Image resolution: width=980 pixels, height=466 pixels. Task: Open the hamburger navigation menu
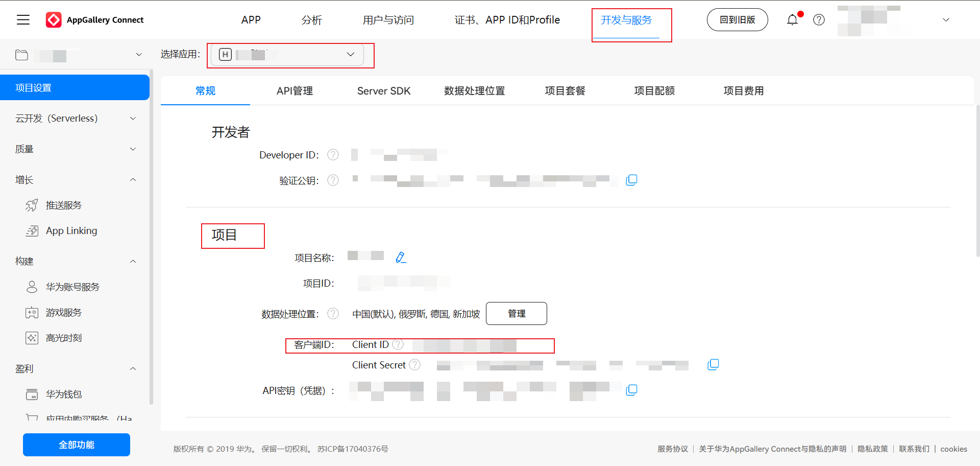(23, 20)
